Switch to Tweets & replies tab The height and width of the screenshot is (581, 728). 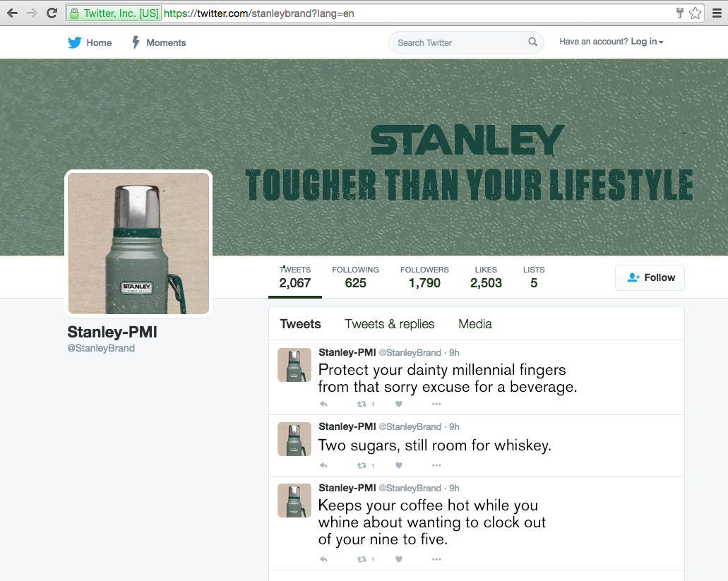coord(389,324)
